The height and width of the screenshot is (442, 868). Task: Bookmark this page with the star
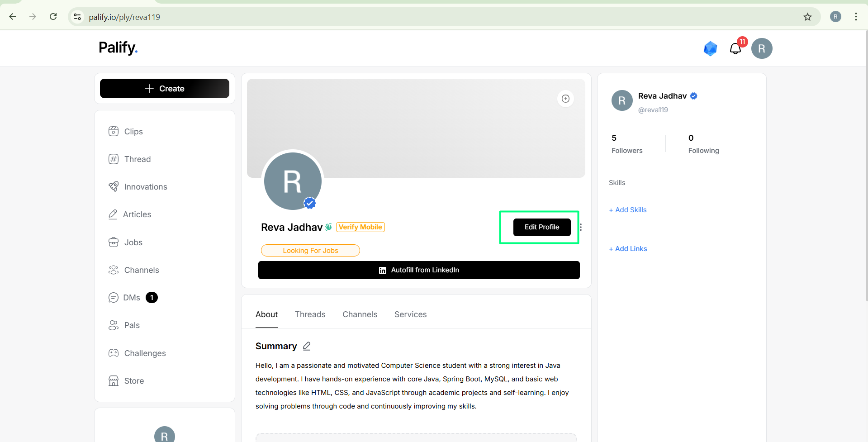pos(807,17)
